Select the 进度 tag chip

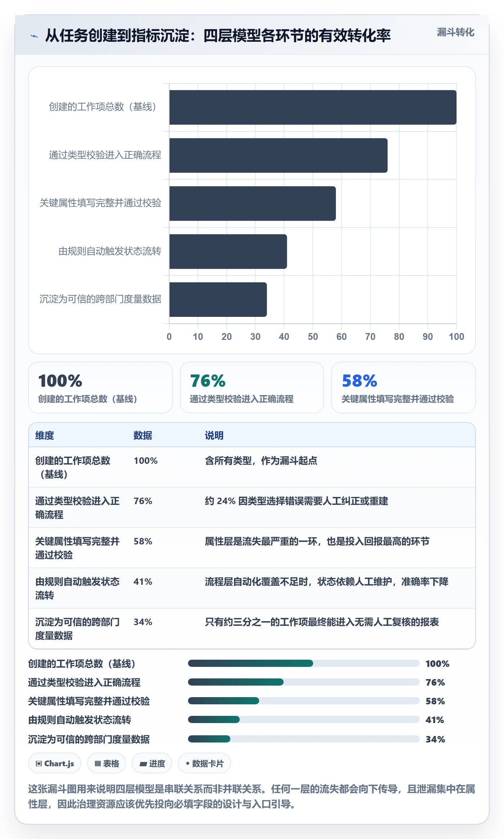pos(152,763)
